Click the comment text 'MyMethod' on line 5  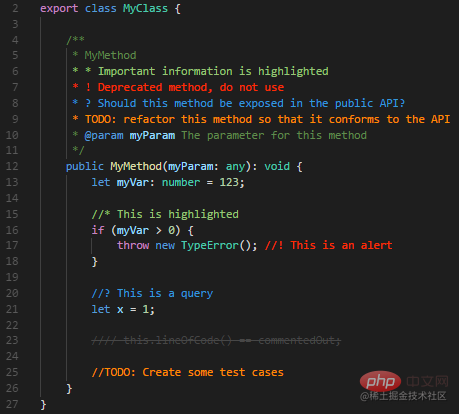point(110,55)
